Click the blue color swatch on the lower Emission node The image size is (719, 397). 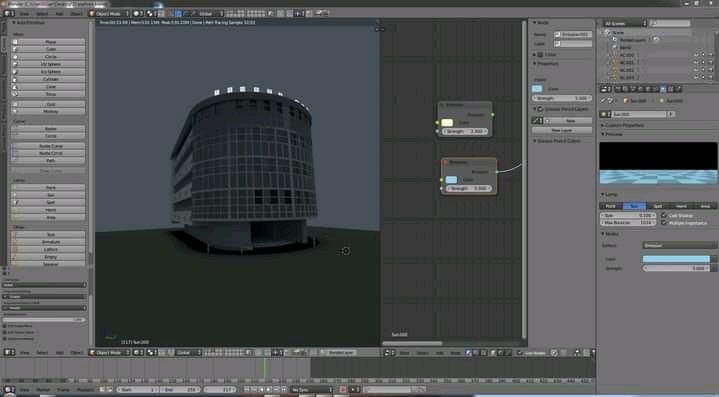click(x=451, y=180)
